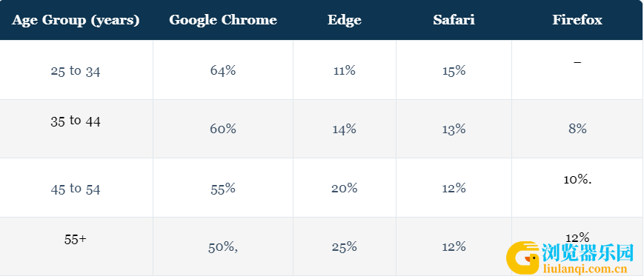Click the 20% Edge value
The height and width of the screenshot is (276, 644).
344,188
